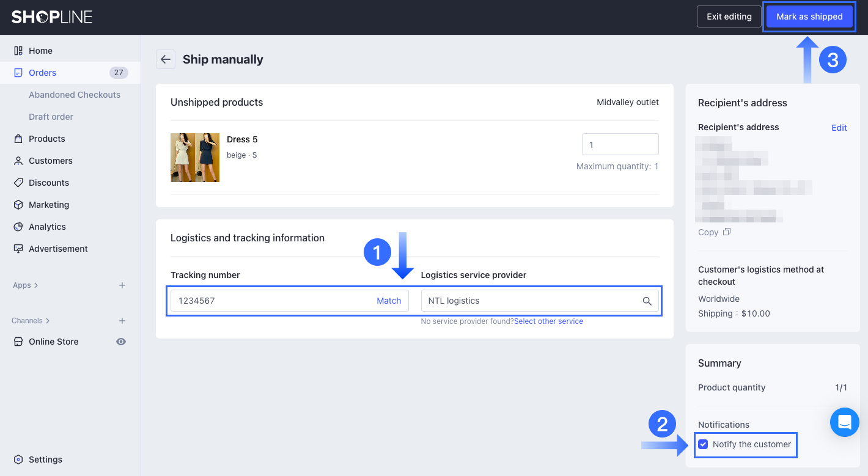Expand the Apps section
The height and width of the screenshot is (476, 868).
[25, 285]
